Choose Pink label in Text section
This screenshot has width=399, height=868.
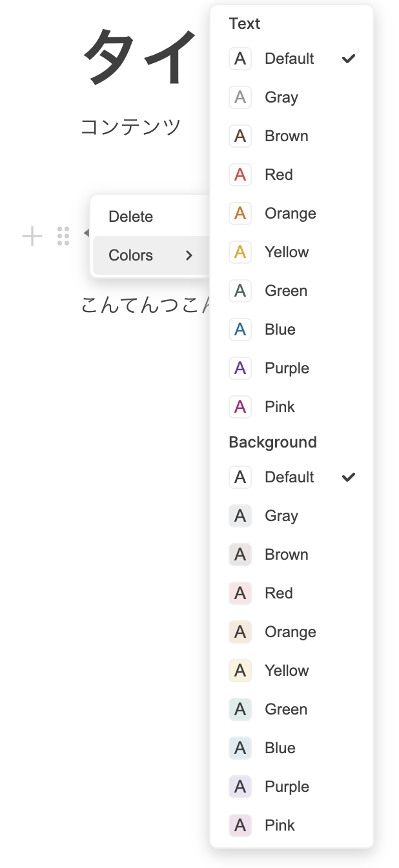click(280, 407)
